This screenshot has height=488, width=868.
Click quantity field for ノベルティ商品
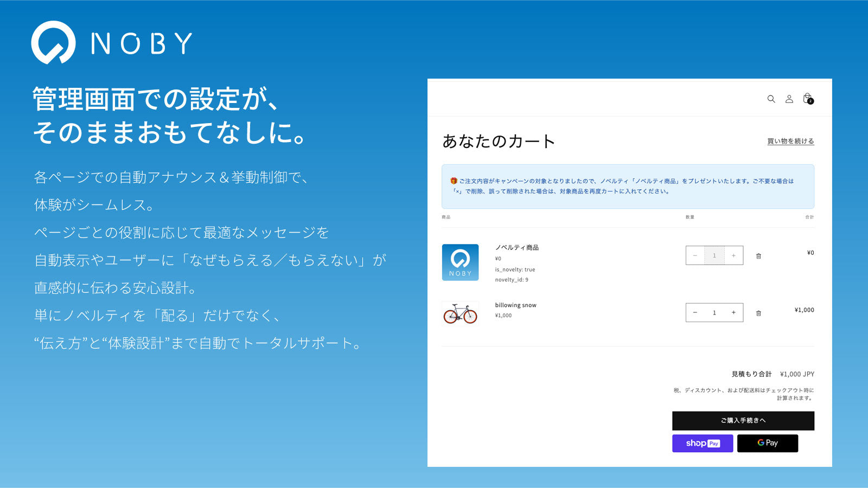(714, 255)
